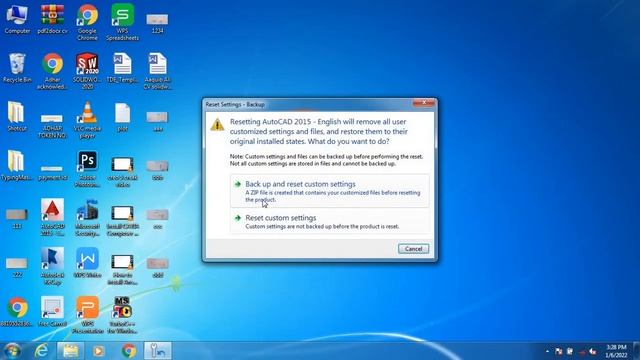The height and width of the screenshot is (360, 640).
Task: Open Chrome from the taskbar
Action: point(129,351)
